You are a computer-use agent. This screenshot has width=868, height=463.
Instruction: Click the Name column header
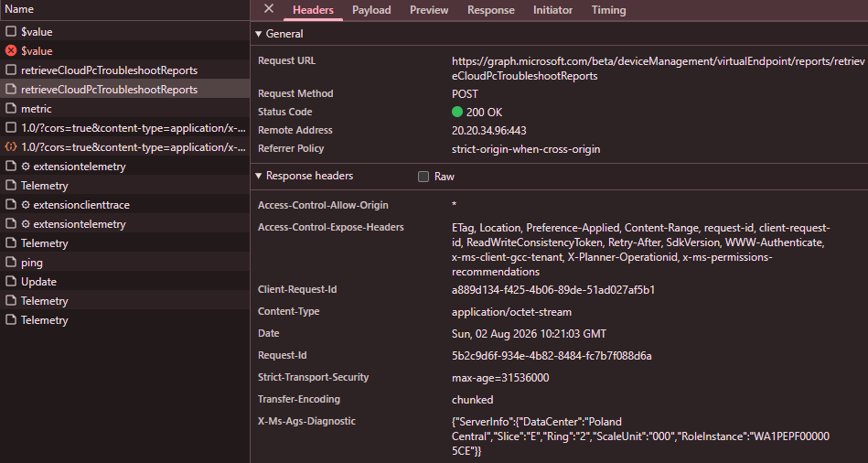point(125,9)
